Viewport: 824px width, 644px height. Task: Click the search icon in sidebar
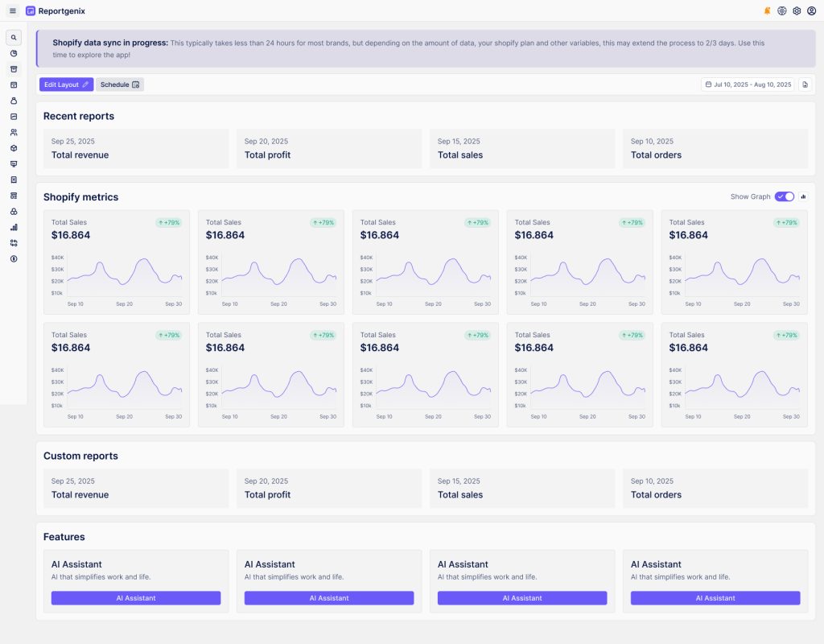(14, 38)
